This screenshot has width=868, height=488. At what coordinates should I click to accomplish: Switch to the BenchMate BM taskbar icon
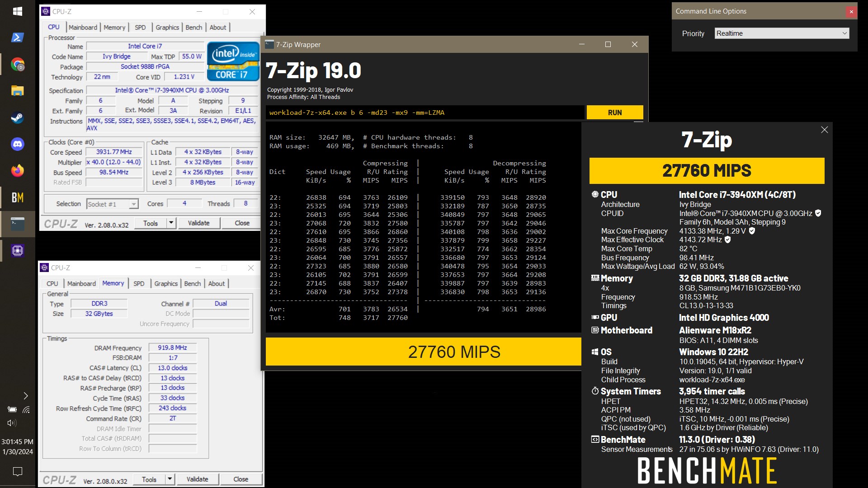click(x=18, y=197)
